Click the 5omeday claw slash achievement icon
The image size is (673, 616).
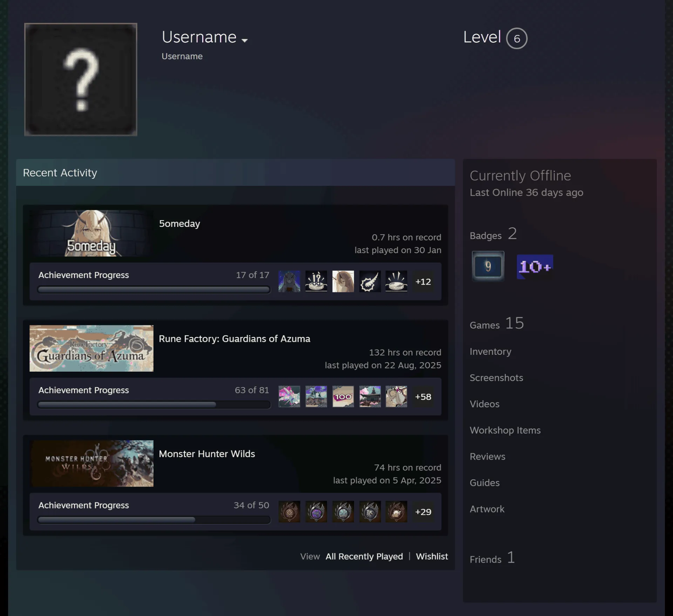tap(370, 281)
